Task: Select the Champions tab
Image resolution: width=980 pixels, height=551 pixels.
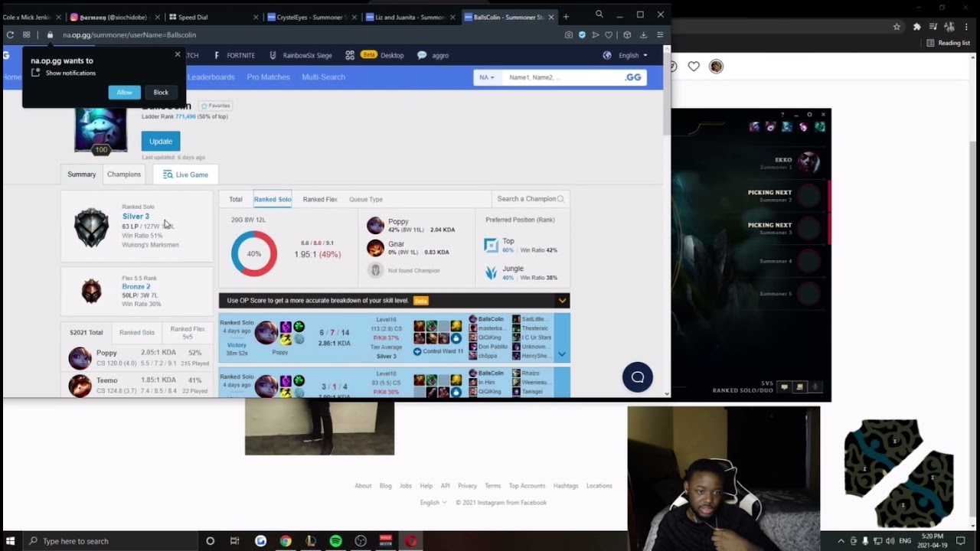Action: point(124,174)
